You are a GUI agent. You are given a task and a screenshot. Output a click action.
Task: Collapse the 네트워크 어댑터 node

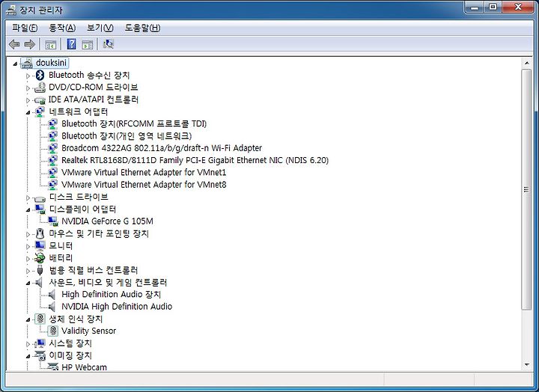[x=28, y=112]
